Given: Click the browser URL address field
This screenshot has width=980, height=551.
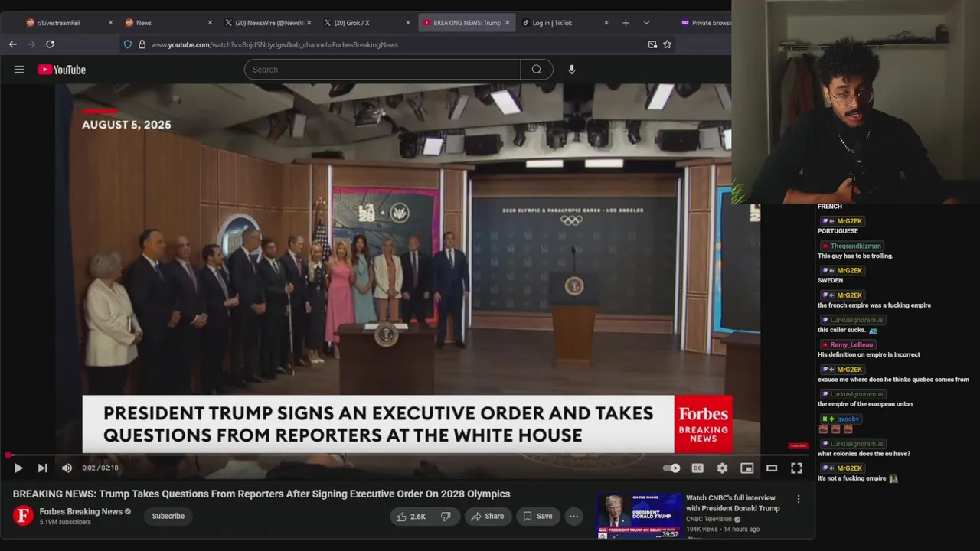Looking at the screenshot, I should pos(394,44).
